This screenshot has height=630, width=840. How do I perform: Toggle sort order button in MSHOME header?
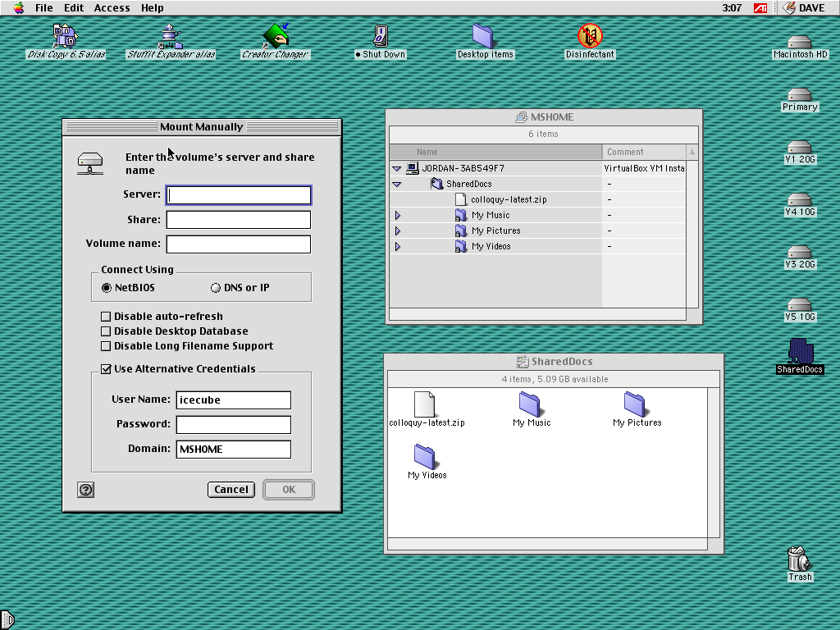(692, 152)
